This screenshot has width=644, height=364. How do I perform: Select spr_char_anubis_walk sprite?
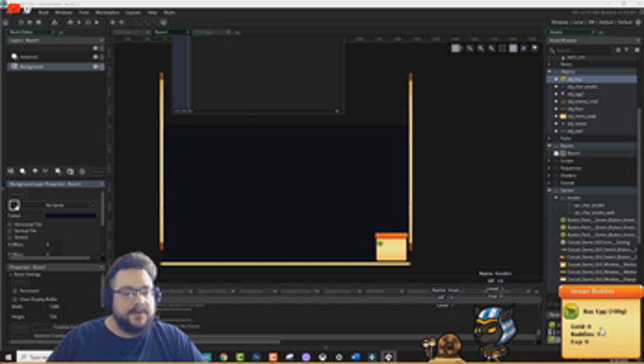594,212
